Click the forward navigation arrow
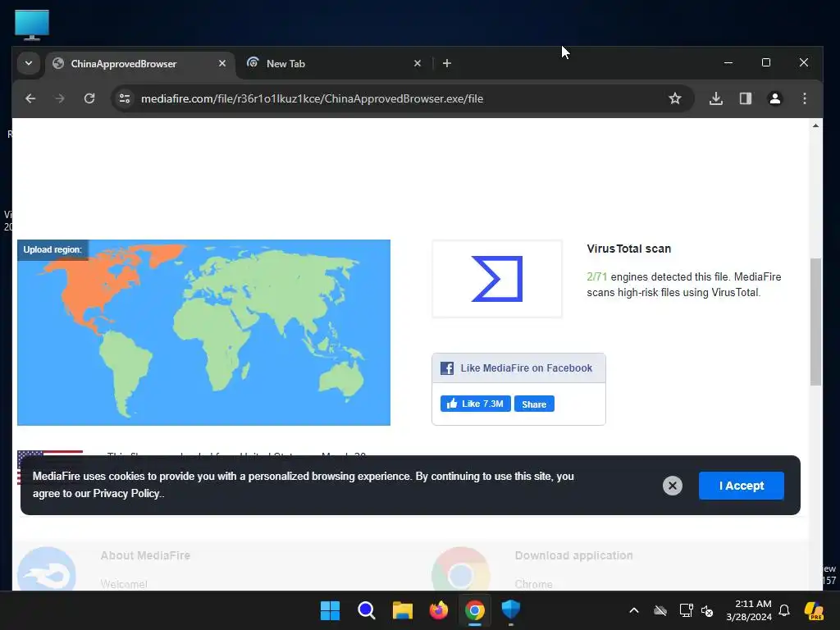 click(x=59, y=98)
